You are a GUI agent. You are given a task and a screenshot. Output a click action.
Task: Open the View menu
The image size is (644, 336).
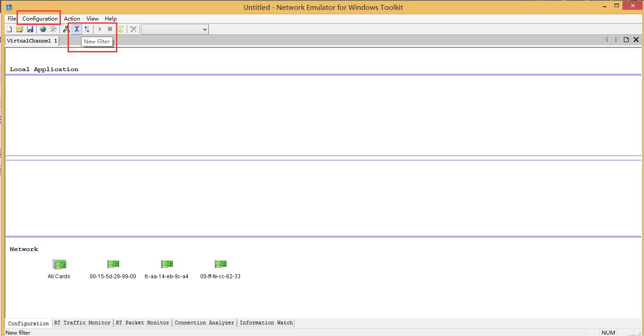pyautogui.click(x=93, y=19)
